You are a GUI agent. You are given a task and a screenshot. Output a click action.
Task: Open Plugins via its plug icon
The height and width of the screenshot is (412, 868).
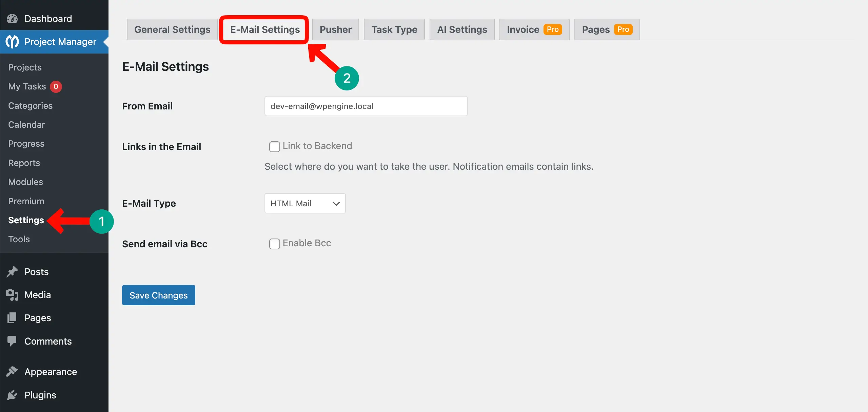coord(12,394)
